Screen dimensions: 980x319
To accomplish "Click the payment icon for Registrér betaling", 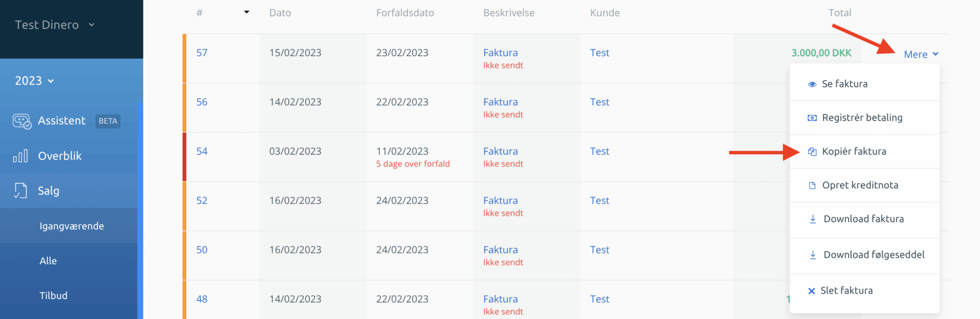I will (812, 118).
